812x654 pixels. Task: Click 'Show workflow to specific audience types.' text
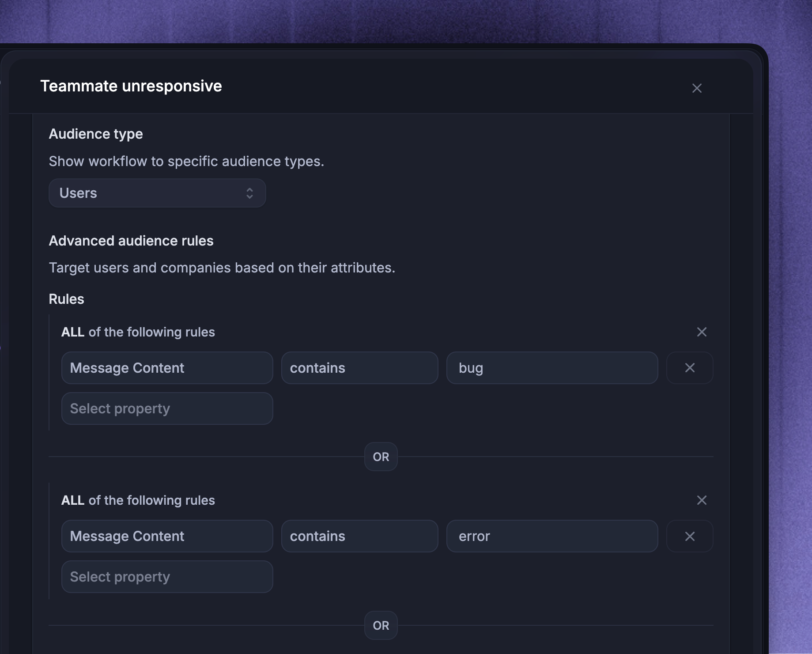[x=186, y=161]
